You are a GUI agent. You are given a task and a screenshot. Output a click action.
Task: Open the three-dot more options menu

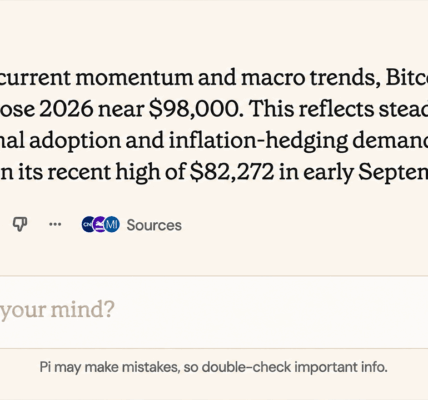tap(55, 224)
